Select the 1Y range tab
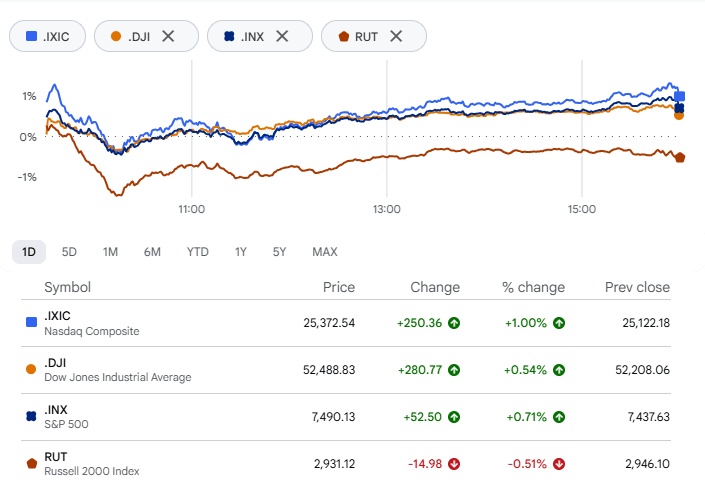This screenshot has height=487, width=705. pyautogui.click(x=241, y=252)
